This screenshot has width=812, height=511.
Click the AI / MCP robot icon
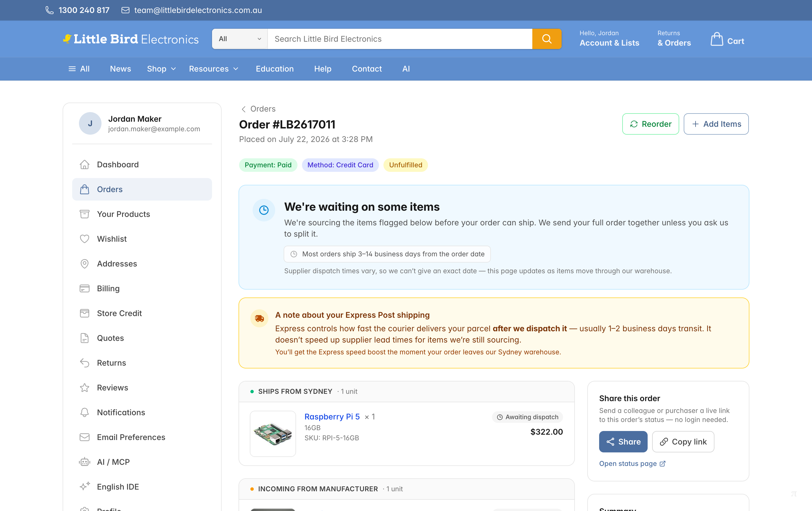tap(85, 462)
